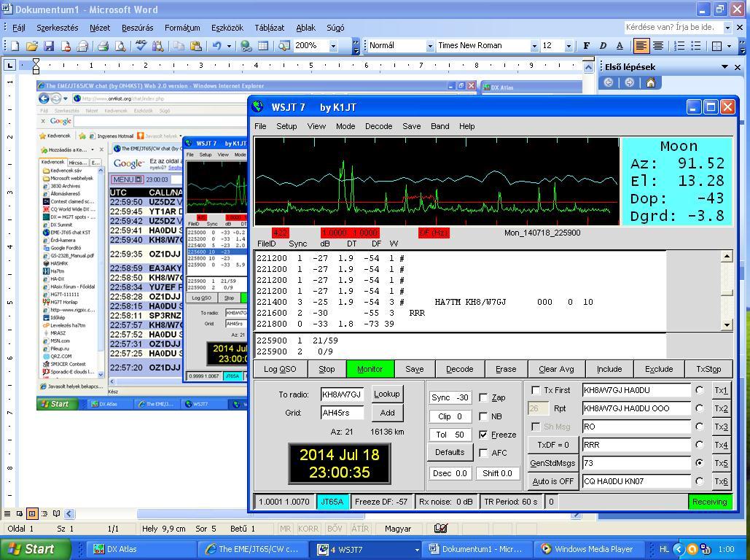Click the Open folder icon in Word toolbar
Screen dimensions: 750x560
click(32, 46)
